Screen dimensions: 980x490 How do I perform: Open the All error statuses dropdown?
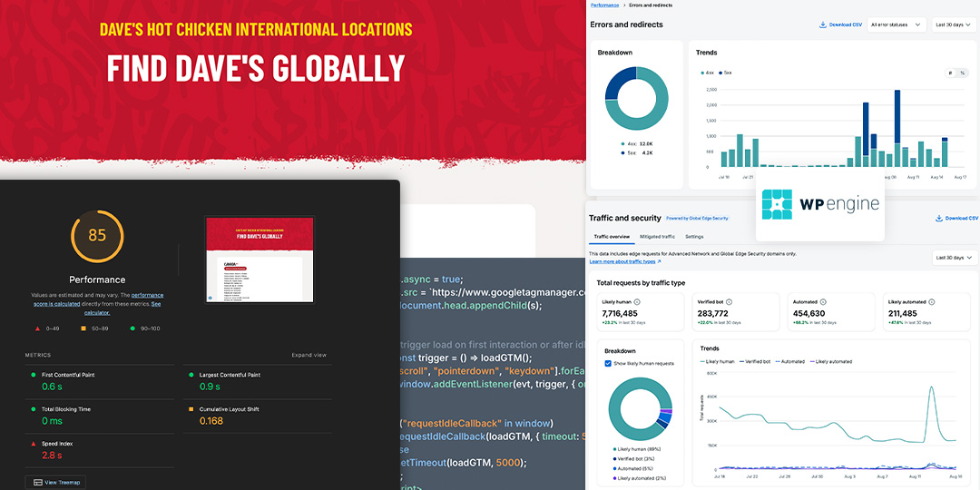(x=897, y=25)
